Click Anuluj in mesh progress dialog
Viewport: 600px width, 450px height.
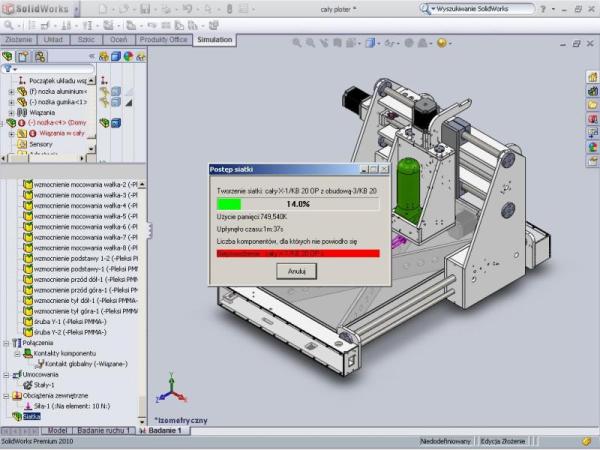coord(297,271)
